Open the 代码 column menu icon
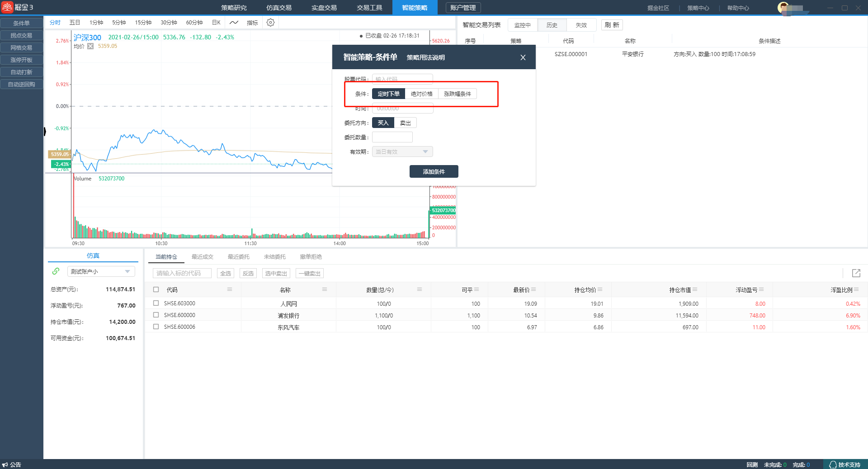This screenshot has width=868, height=469. (230, 289)
